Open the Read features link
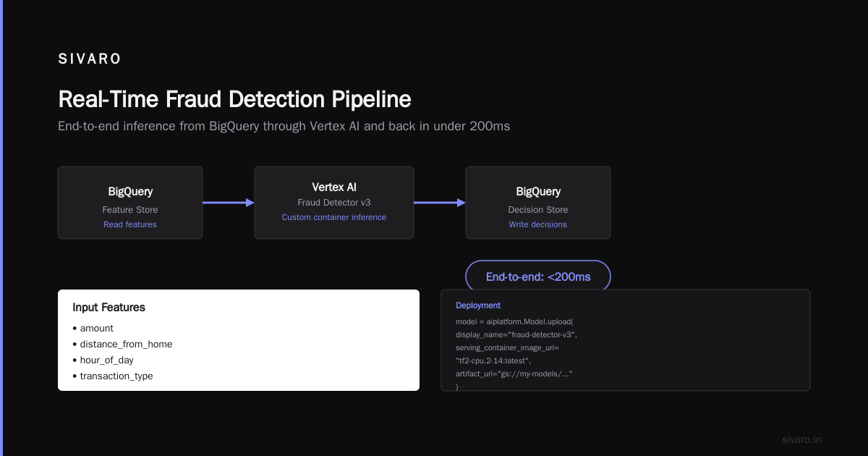The image size is (868, 456). click(130, 224)
